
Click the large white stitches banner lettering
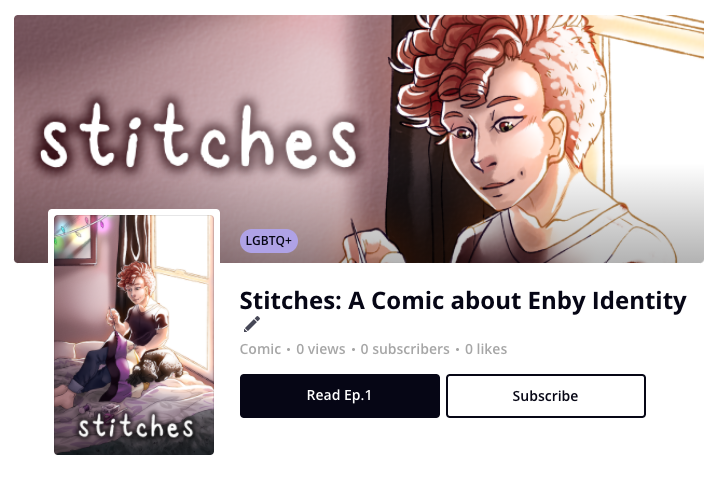[x=198, y=137]
